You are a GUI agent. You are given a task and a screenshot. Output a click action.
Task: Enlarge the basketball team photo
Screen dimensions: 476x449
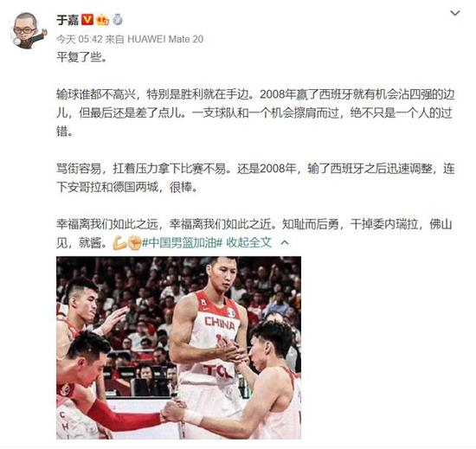[x=179, y=348]
